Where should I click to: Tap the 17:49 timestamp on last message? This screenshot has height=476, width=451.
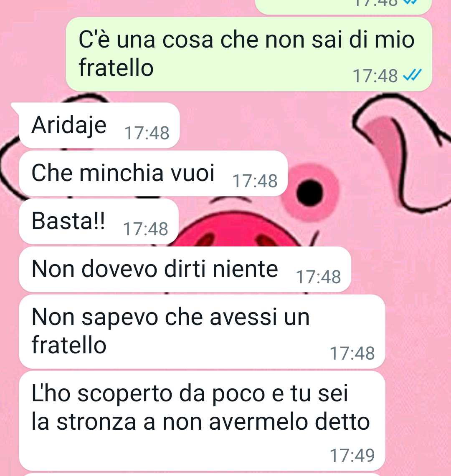tap(352, 456)
